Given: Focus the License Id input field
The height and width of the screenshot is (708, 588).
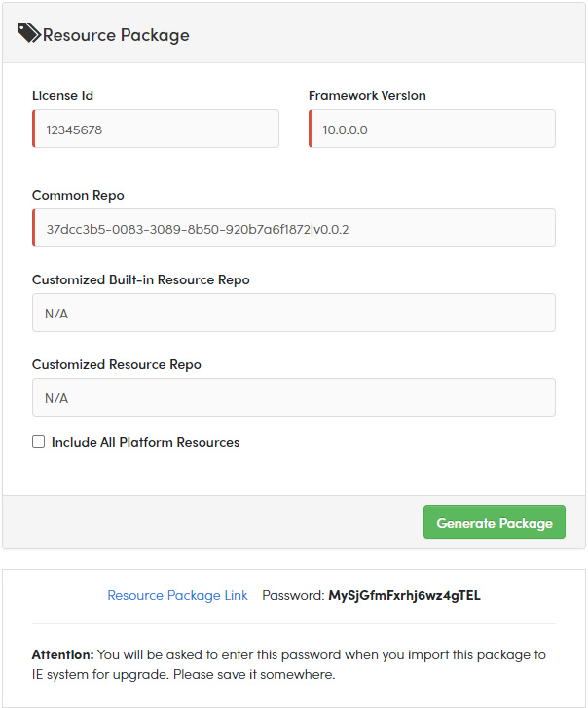Looking at the screenshot, I should tap(156, 129).
